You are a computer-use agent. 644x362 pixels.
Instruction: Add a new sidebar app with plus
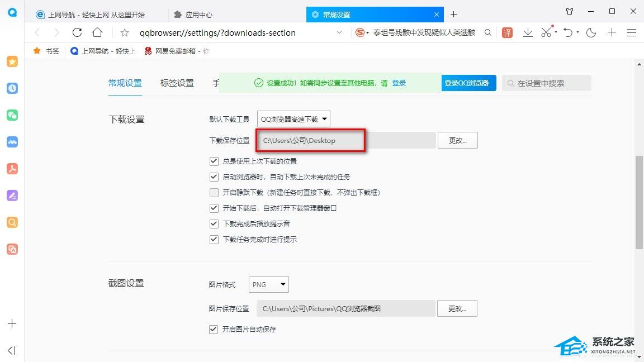12,323
